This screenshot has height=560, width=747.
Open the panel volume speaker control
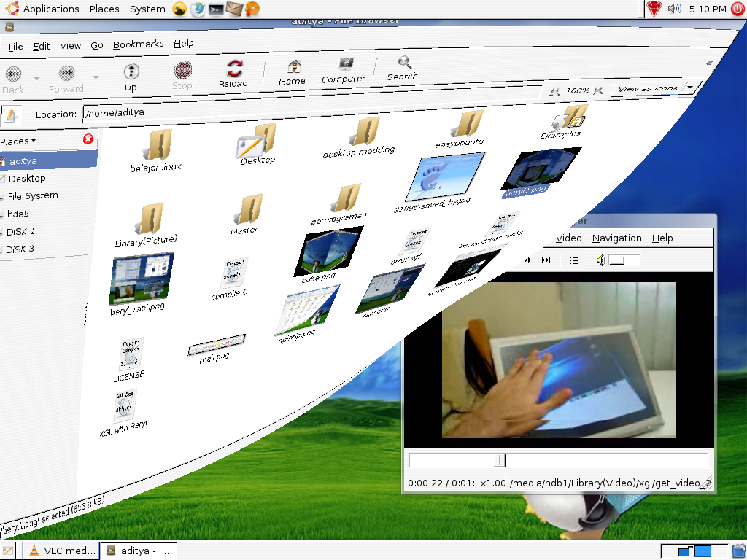[674, 9]
